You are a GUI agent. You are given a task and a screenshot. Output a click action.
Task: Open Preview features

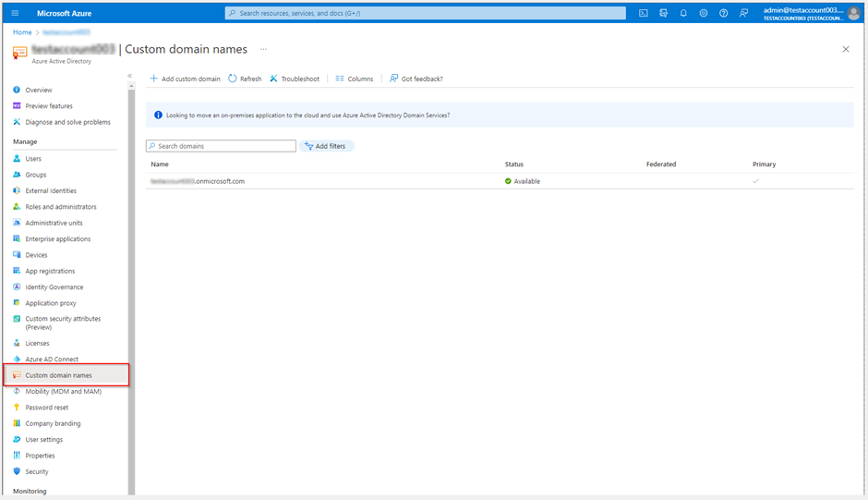tap(42, 106)
